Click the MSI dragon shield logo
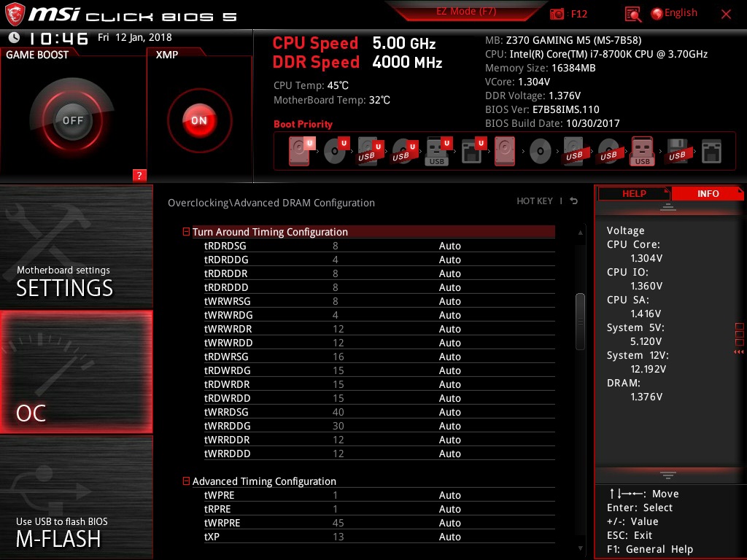747x560 pixels. coord(15,15)
